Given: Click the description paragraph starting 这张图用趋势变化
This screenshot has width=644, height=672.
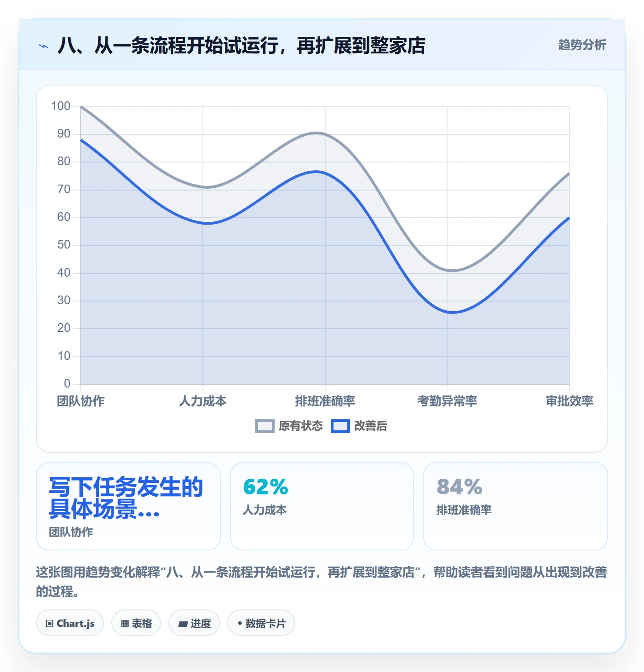Looking at the screenshot, I should click(x=322, y=582).
